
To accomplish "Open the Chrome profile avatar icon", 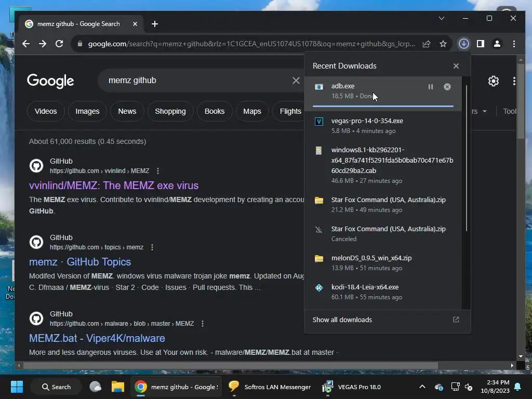I will click(x=497, y=44).
